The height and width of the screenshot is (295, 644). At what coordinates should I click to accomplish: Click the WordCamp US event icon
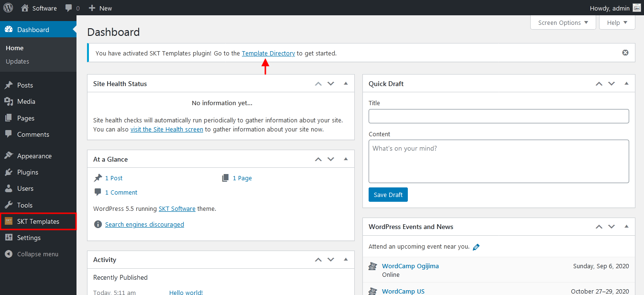373,291
